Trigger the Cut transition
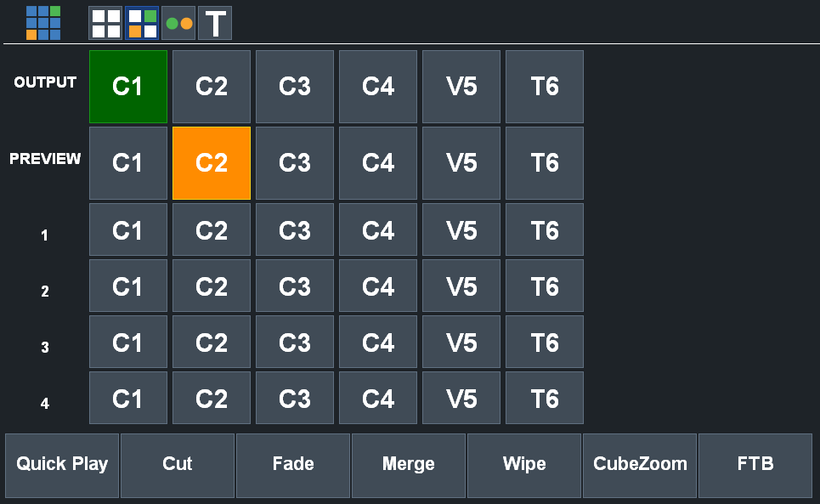The height and width of the screenshot is (504, 820). (x=178, y=465)
